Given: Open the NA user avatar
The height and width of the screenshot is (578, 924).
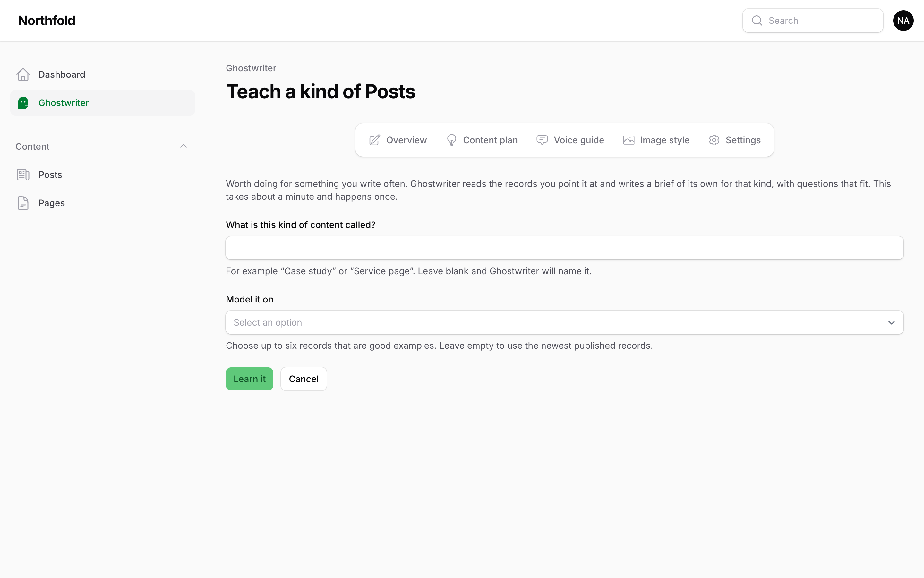Looking at the screenshot, I should (x=903, y=21).
